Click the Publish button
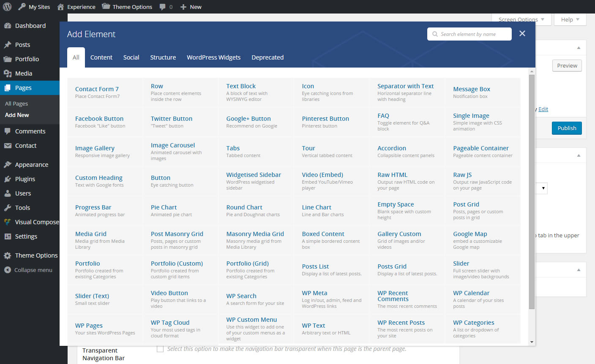Image resolution: width=595 pixels, height=364 pixels. point(567,128)
